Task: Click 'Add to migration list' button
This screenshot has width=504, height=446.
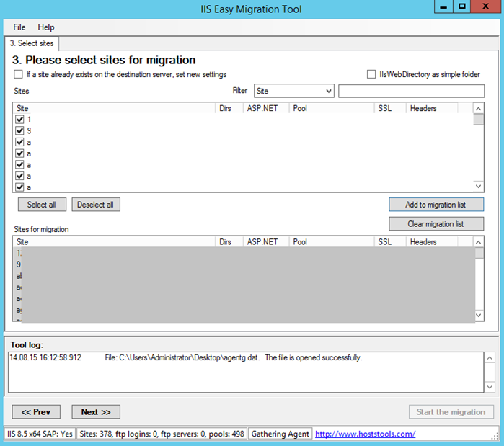Action: 436,205
